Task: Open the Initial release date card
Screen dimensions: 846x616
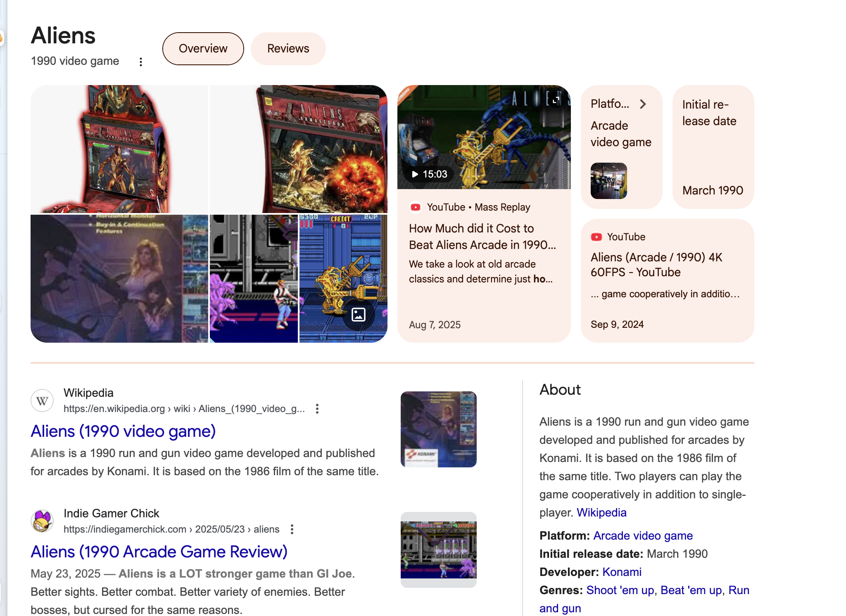Action: pyautogui.click(x=713, y=147)
